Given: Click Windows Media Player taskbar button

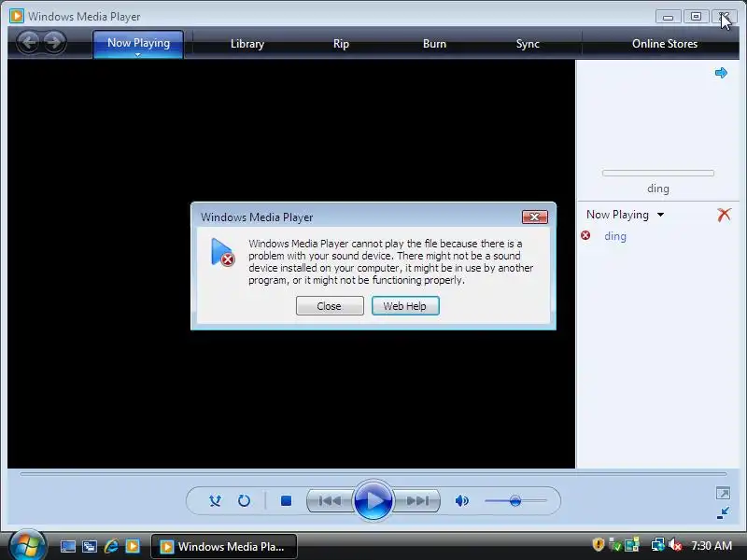Looking at the screenshot, I should point(224,546).
